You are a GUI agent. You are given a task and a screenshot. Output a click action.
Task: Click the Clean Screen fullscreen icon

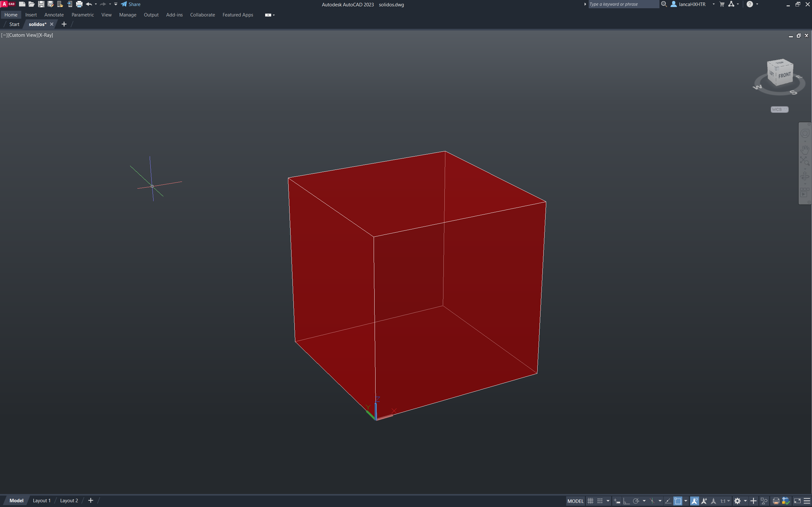(797, 501)
